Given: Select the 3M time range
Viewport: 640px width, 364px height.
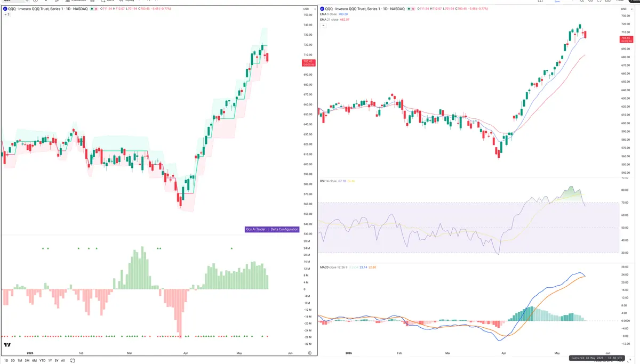Looking at the screenshot, I should pos(27,361).
